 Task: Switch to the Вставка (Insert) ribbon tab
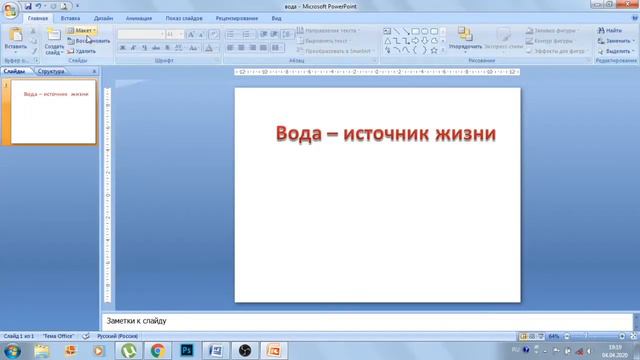coord(70,18)
